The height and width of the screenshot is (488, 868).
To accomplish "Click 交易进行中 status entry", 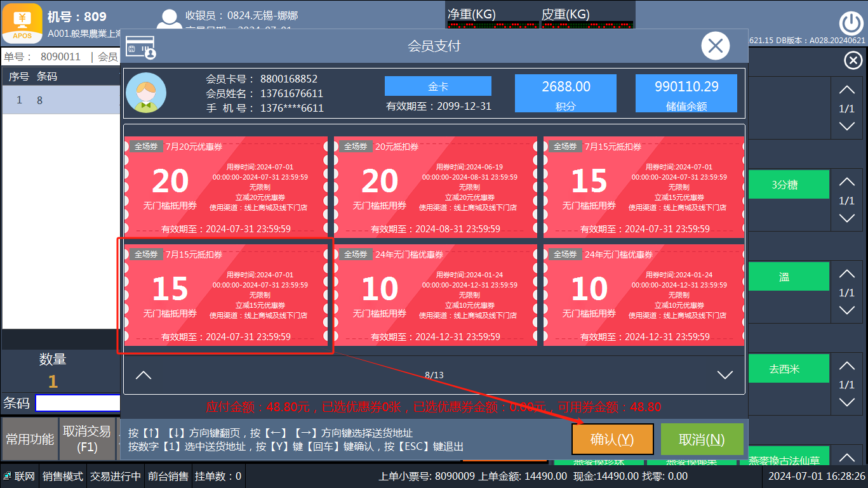I will click(x=115, y=477).
